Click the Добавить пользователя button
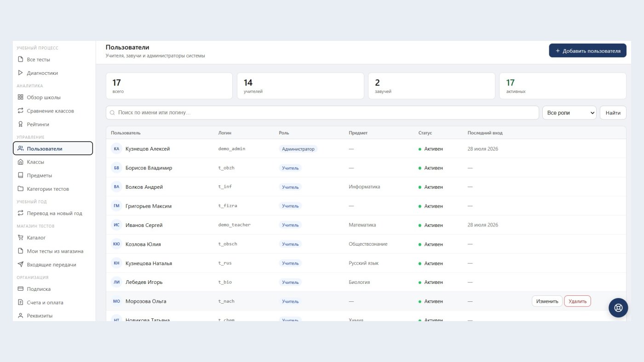 [587, 51]
